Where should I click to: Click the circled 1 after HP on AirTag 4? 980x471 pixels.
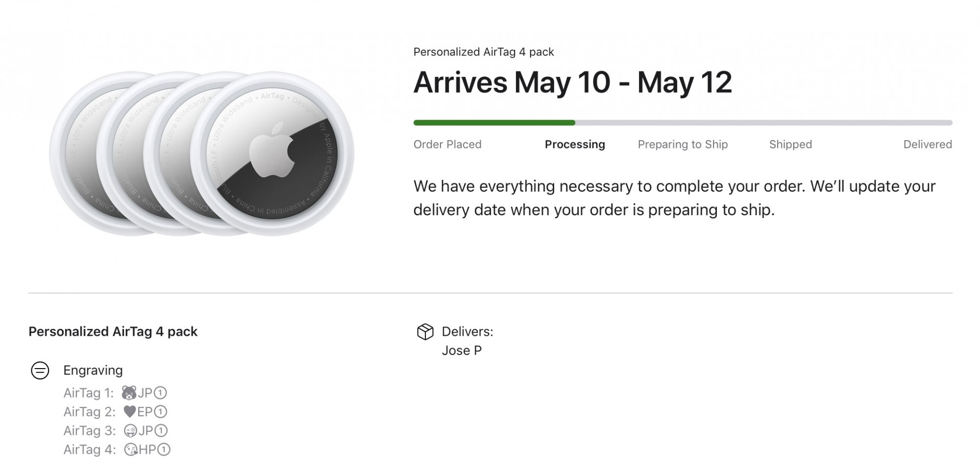point(164,449)
